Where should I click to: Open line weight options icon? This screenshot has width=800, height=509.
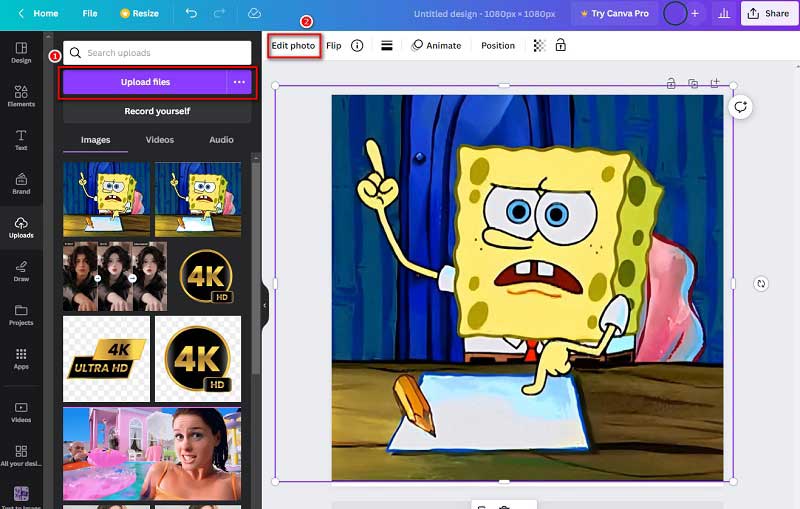tap(387, 45)
